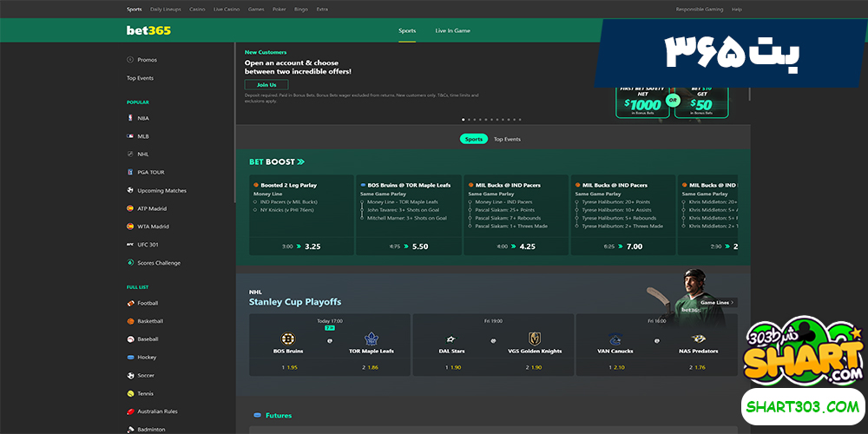Viewport: 868px width, 434px height.
Task: Open the Help link
Action: coord(737,10)
